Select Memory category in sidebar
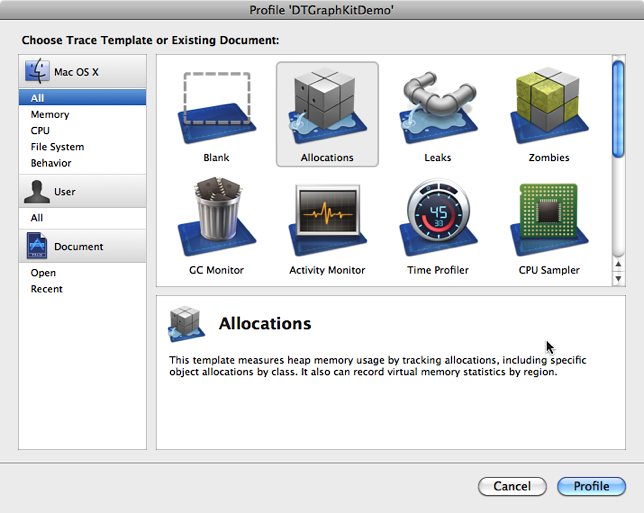644x513 pixels. [x=50, y=115]
